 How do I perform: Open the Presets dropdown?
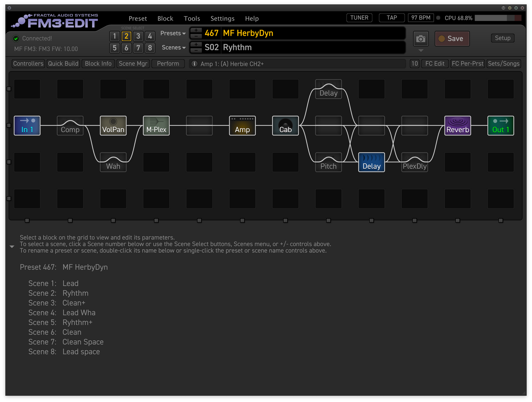[173, 33]
